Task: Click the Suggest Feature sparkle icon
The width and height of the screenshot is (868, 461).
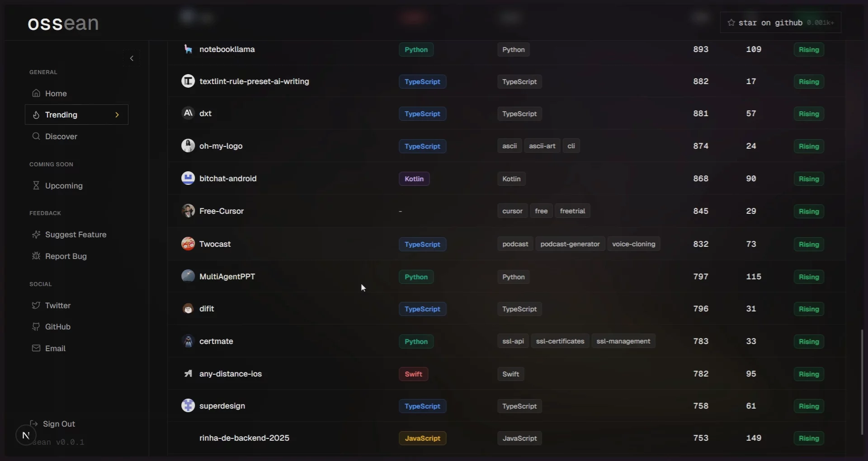Action: (x=36, y=234)
